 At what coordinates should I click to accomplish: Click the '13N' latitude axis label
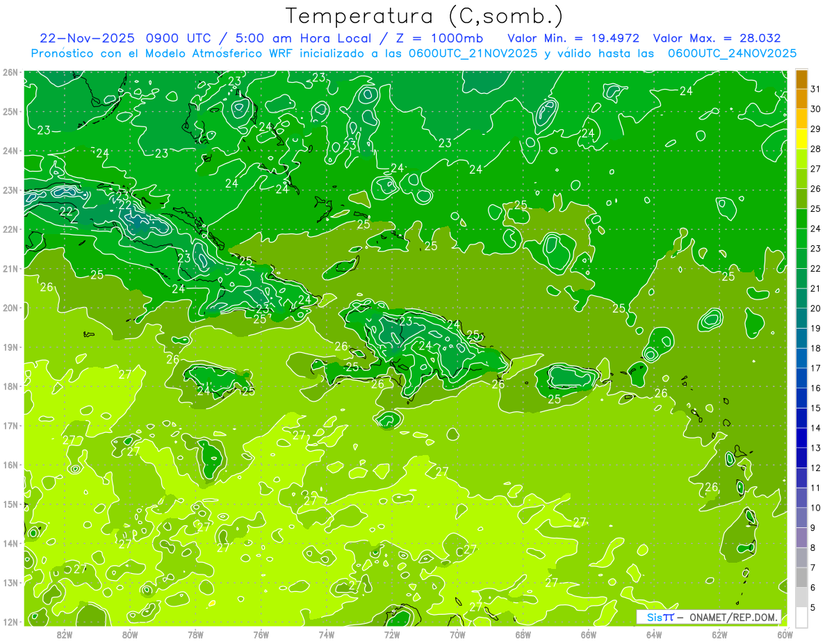[10, 582]
